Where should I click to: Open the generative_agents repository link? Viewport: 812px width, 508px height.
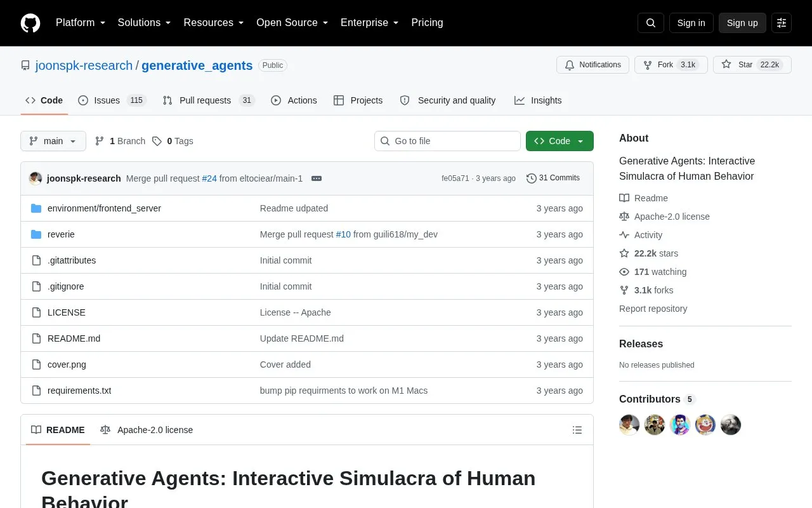tap(197, 65)
